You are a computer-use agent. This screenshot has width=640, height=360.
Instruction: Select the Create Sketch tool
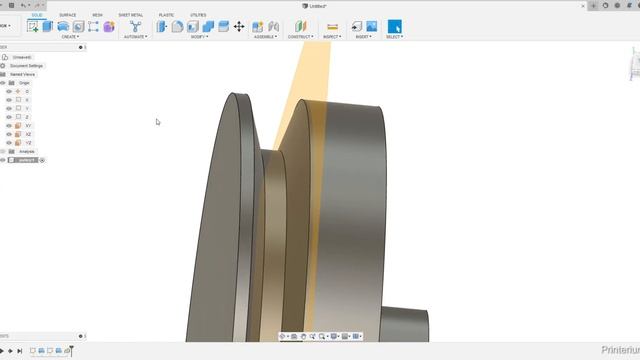click(33, 27)
